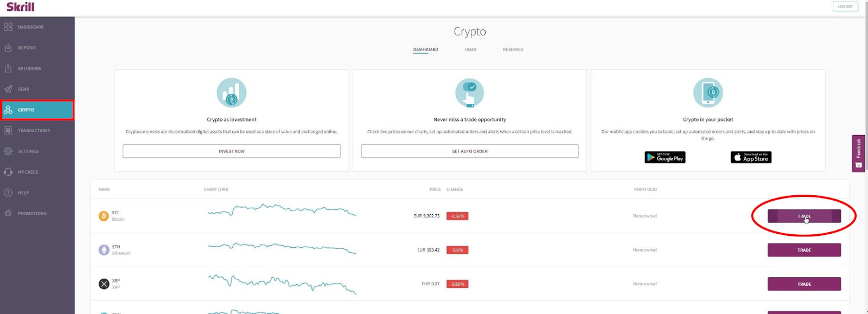Open Promotions menu item
Image resolution: width=868 pixels, height=314 pixels.
[32, 214]
